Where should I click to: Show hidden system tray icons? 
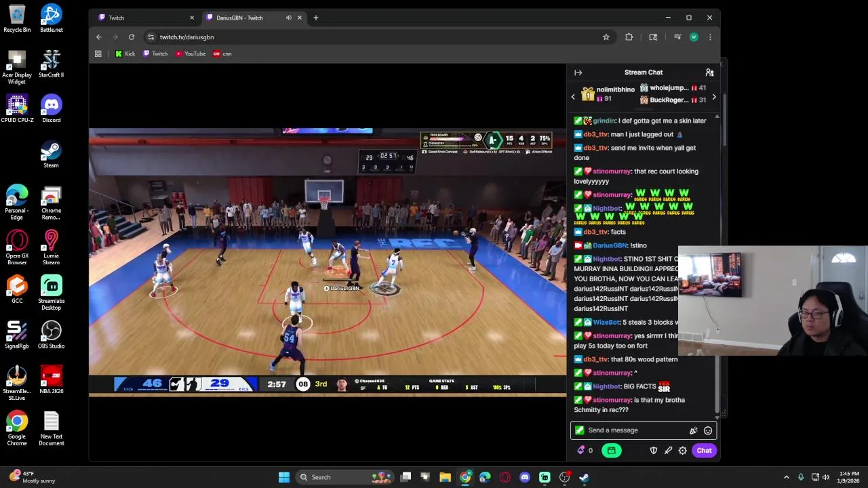point(786,477)
